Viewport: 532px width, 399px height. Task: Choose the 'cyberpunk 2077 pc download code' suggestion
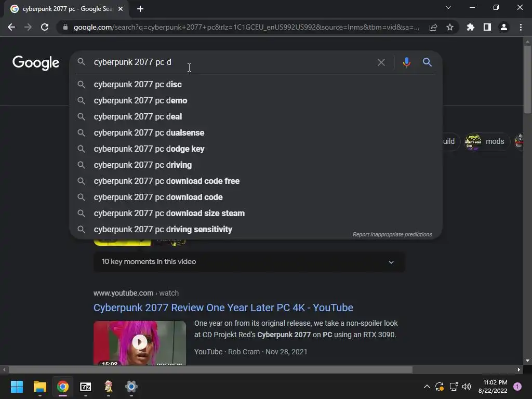(256, 197)
